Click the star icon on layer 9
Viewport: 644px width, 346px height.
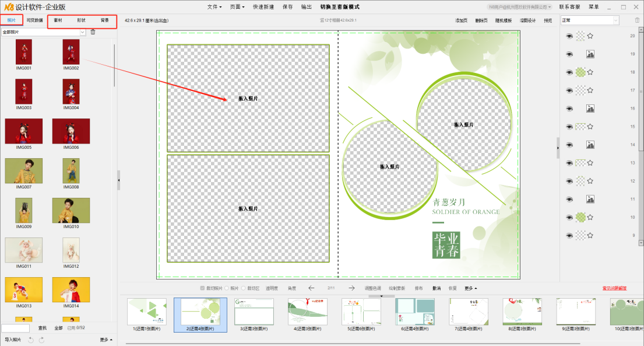coord(590,235)
